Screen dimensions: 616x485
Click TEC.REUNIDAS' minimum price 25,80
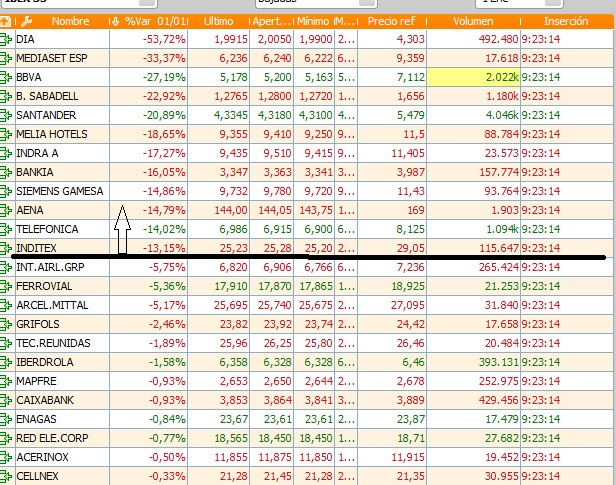pyautogui.click(x=319, y=343)
